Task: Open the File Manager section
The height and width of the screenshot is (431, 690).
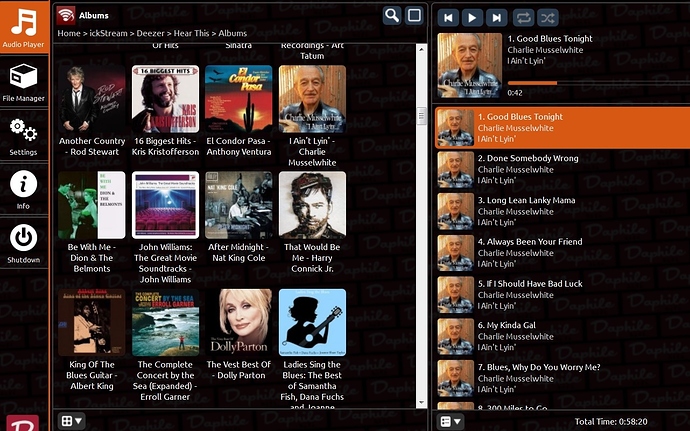Action: tap(24, 82)
